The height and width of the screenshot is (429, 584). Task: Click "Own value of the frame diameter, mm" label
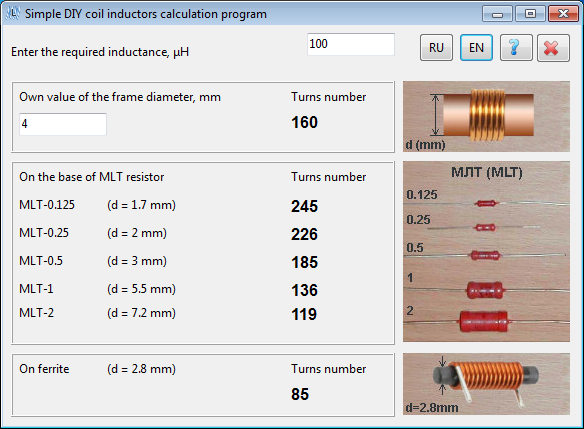click(x=120, y=97)
